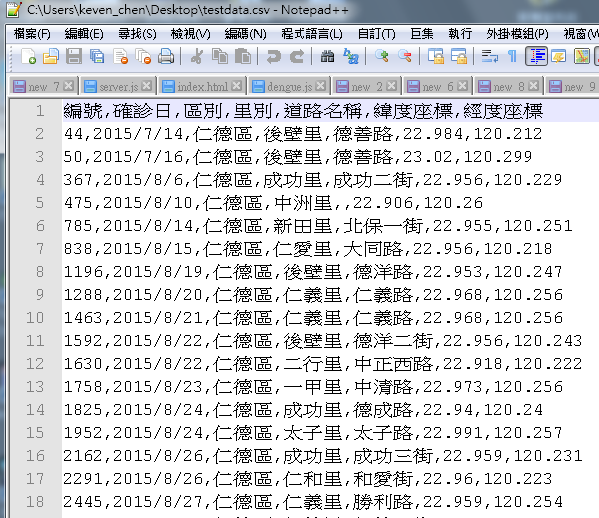Toggle Word wrap toolbar icon
Viewport: 599px width, 518px height.
489,57
